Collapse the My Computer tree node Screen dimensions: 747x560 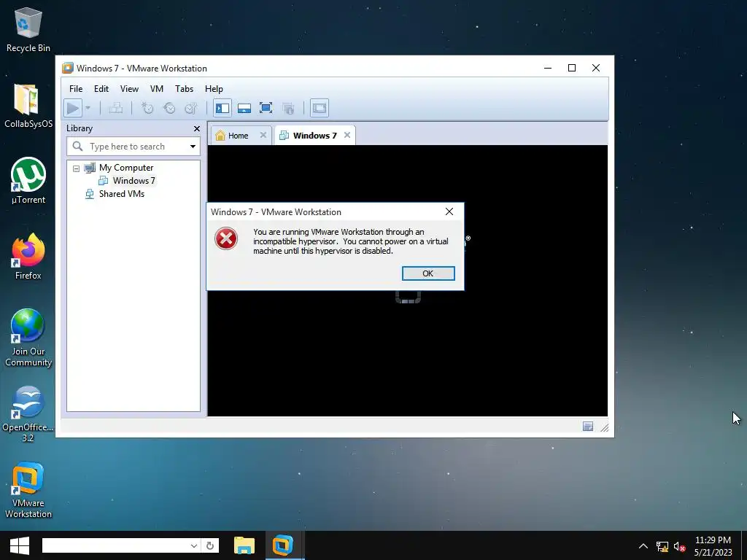click(76, 168)
